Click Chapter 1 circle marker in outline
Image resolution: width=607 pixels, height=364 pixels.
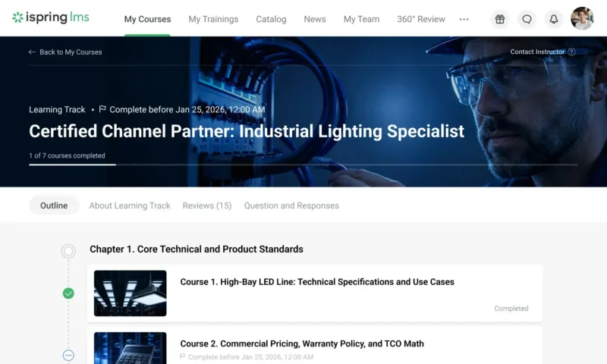(68, 251)
